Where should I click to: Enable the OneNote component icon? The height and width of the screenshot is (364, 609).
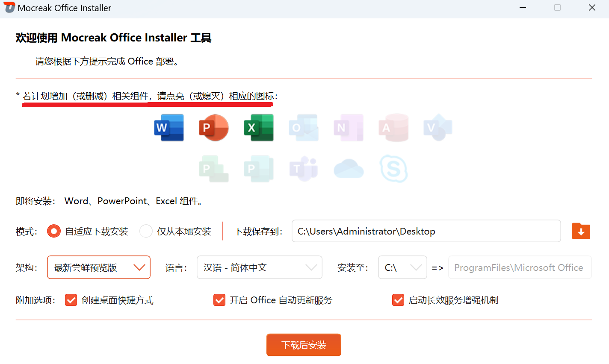coord(349,127)
